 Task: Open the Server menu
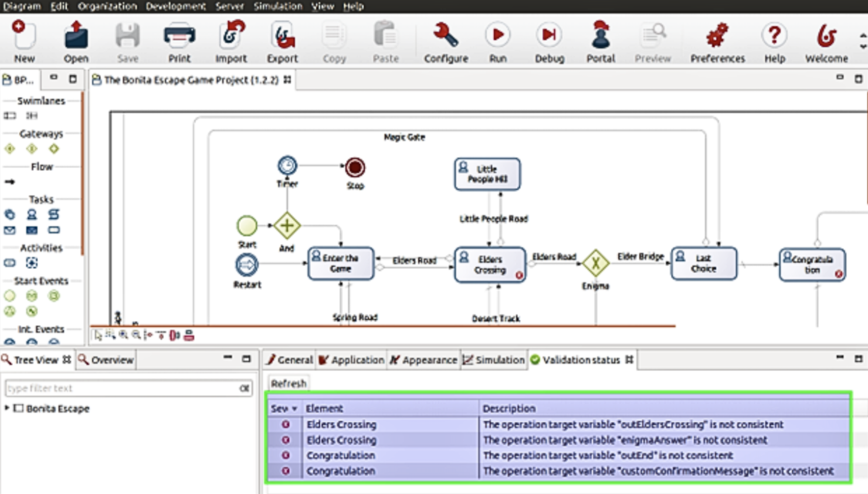pos(229,6)
